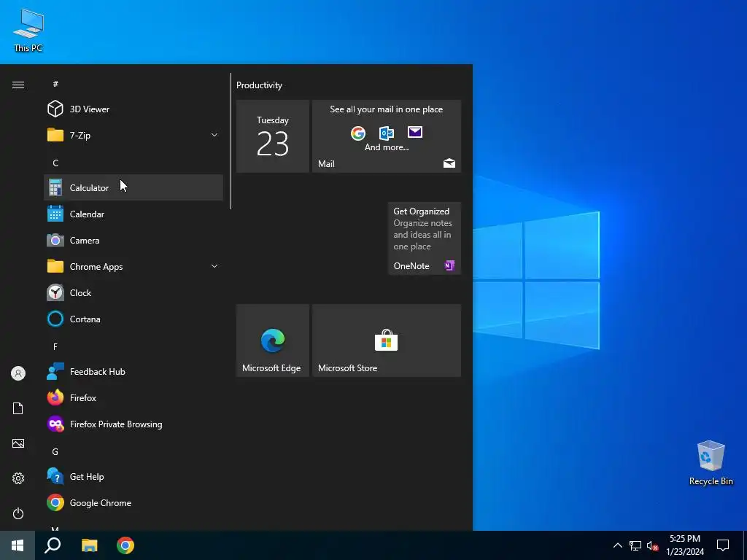Open File Explorer from the taskbar
This screenshot has height=560, width=747.
click(x=89, y=545)
